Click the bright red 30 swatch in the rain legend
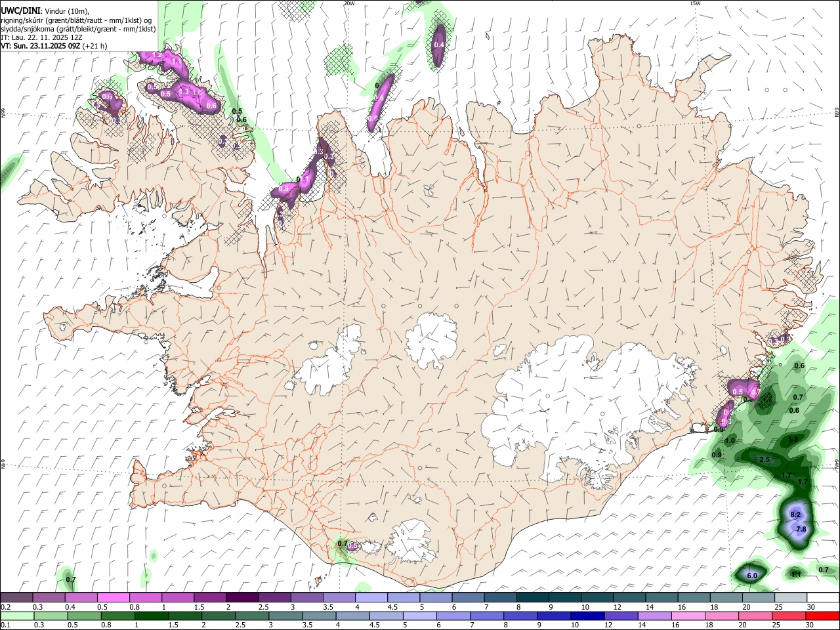840x630 pixels. tap(822, 616)
